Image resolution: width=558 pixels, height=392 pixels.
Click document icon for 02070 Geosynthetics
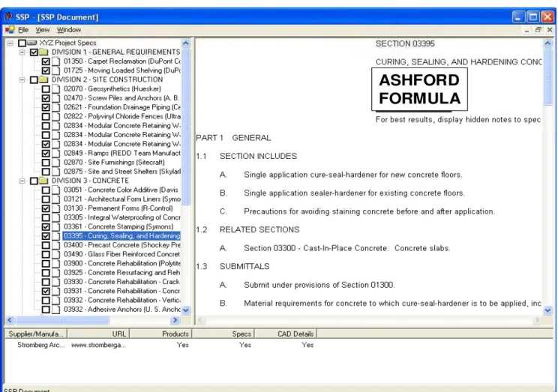(x=55, y=89)
